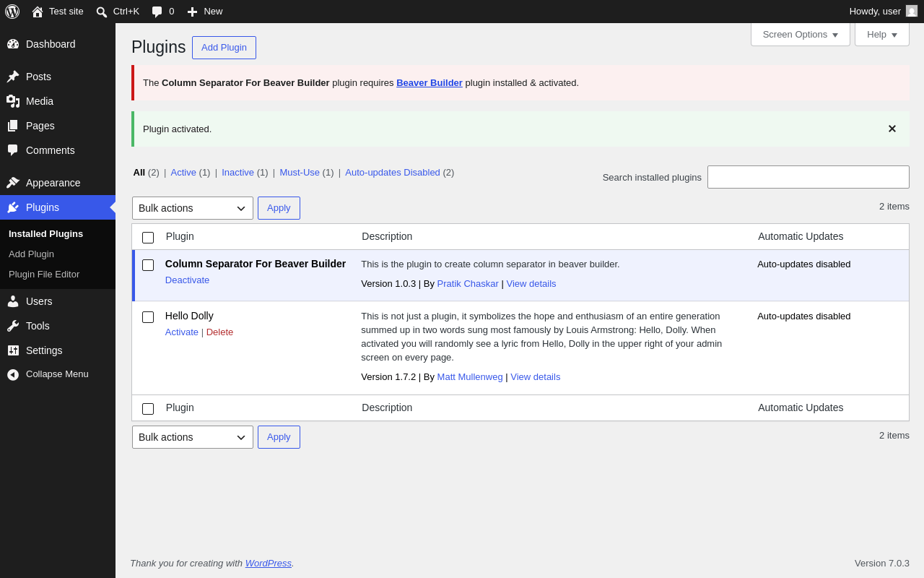
Task: Tick the select-all checkbox in table header
Action: (x=148, y=237)
